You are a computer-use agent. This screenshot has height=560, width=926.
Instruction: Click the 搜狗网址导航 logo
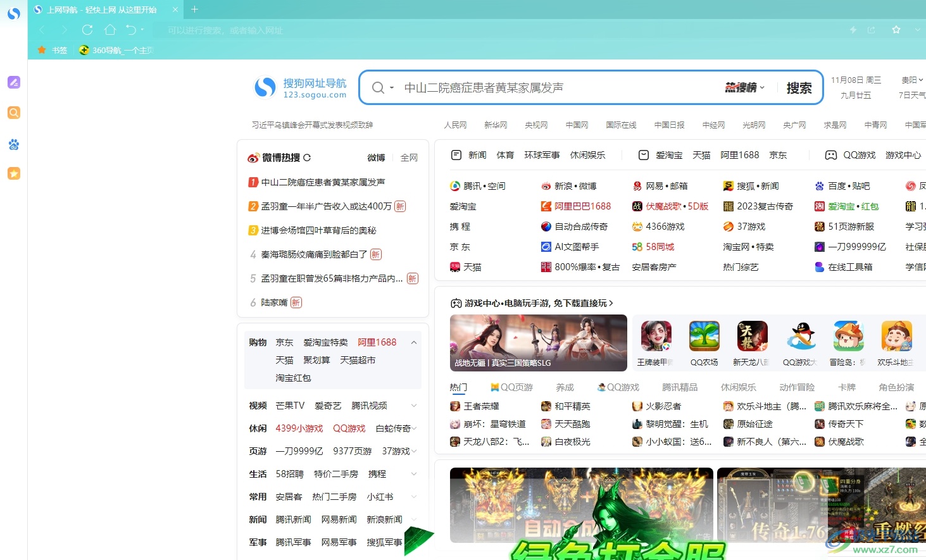300,88
